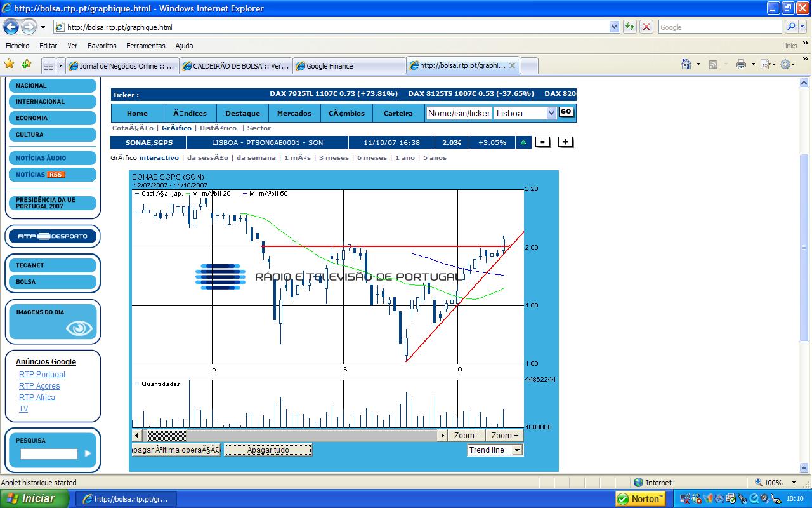
Task: Open the recent pages dropdown next to Forward
Action: pos(43,27)
